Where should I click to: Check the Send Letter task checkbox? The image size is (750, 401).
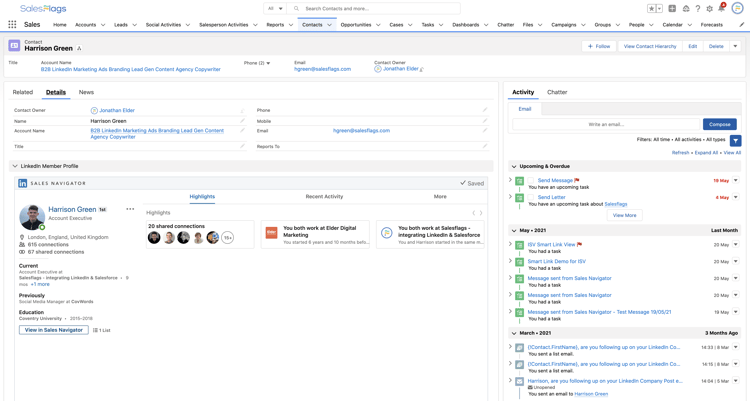[530, 197]
